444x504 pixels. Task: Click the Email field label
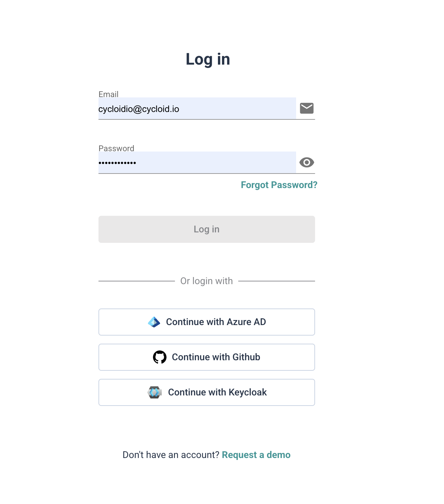click(x=108, y=94)
